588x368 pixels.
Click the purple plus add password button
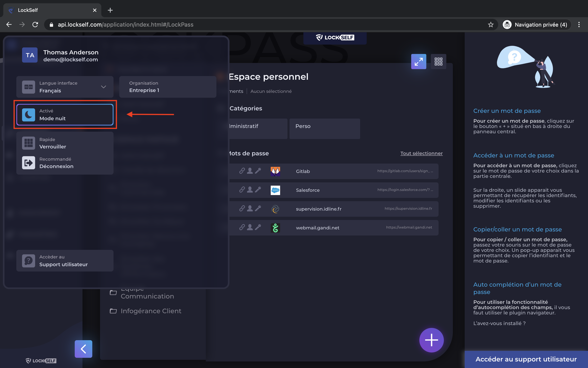(432, 340)
